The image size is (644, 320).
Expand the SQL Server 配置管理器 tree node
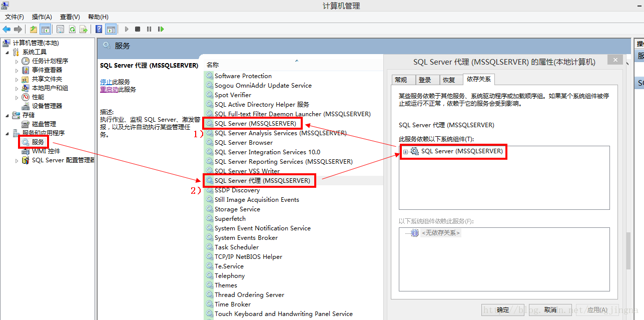pos(17,160)
